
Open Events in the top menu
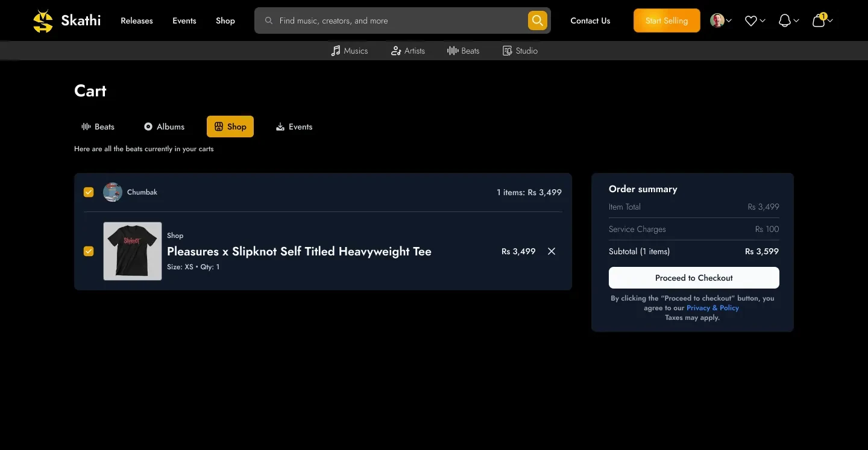pos(184,20)
